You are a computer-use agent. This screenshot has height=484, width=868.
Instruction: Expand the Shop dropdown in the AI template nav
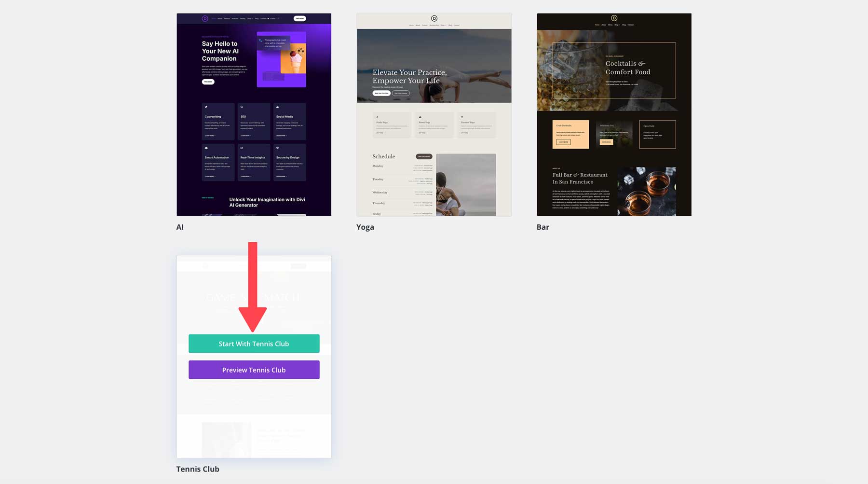[x=250, y=18]
